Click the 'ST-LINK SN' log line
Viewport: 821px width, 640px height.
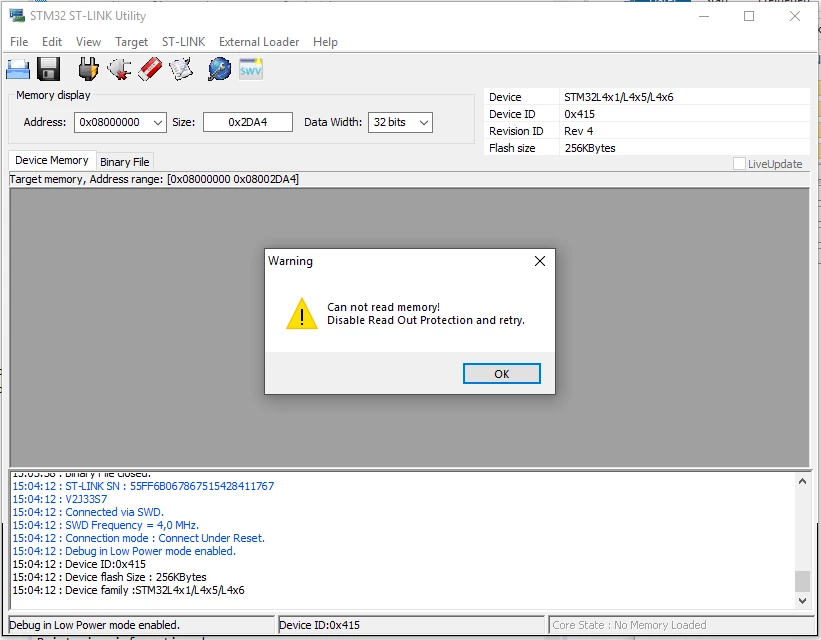click(143, 486)
